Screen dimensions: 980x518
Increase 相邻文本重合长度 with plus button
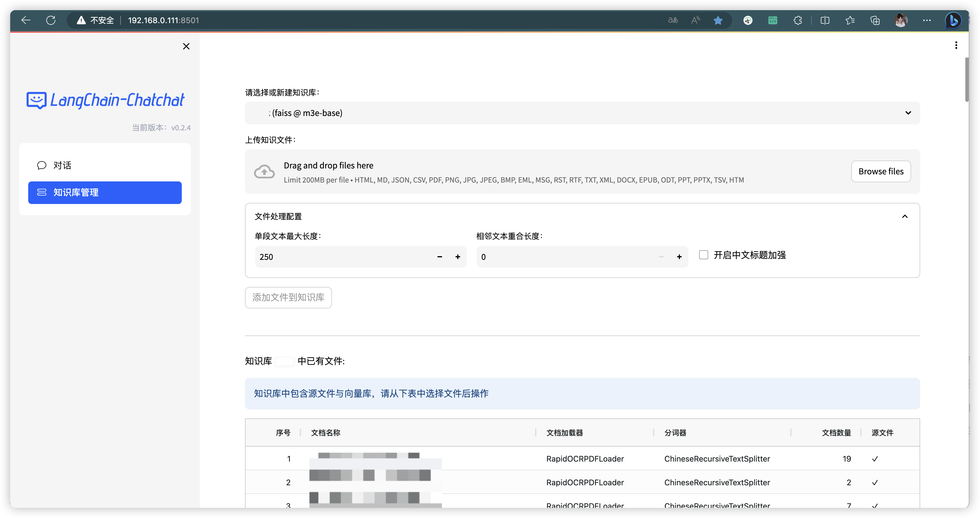[x=679, y=257]
